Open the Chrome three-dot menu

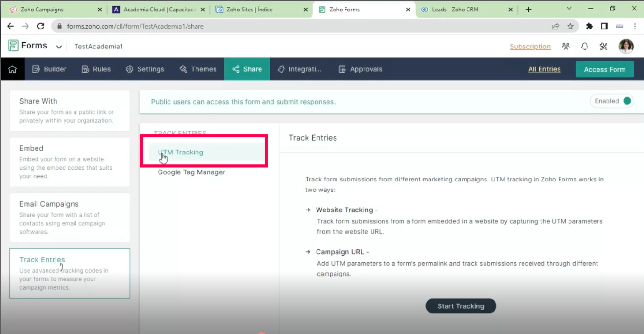click(x=635, y=27)
